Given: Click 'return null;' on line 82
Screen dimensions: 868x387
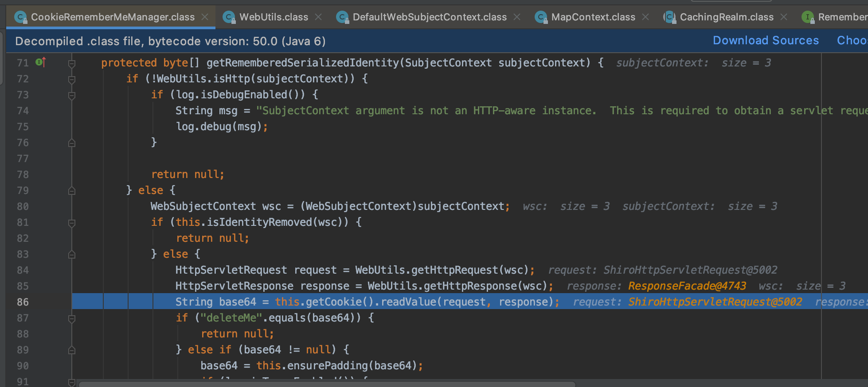Looking at the screenshot, I should (213, 238).
